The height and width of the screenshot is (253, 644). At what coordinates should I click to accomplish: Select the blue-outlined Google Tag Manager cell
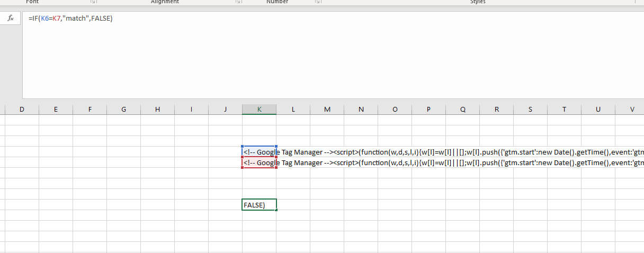[x=259, y=151]
